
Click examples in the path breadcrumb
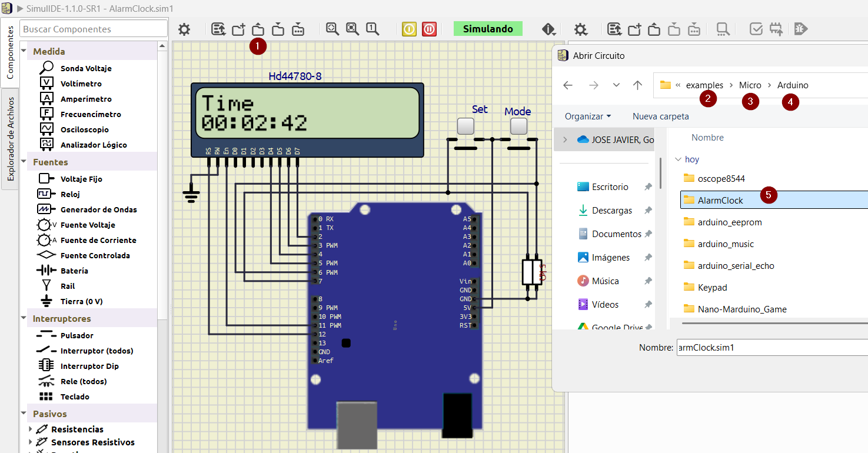tap(704, 85)
